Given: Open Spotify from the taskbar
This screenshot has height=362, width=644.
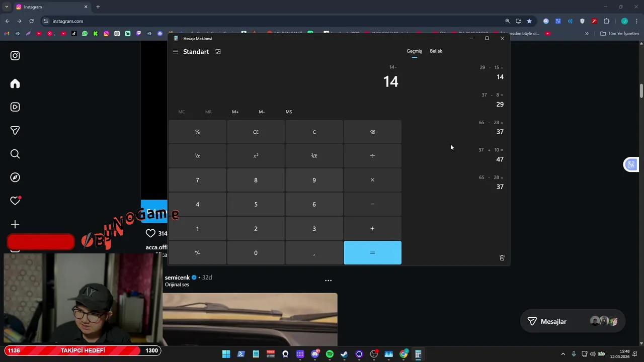Looking at the screenshot, I should [330, 354].
